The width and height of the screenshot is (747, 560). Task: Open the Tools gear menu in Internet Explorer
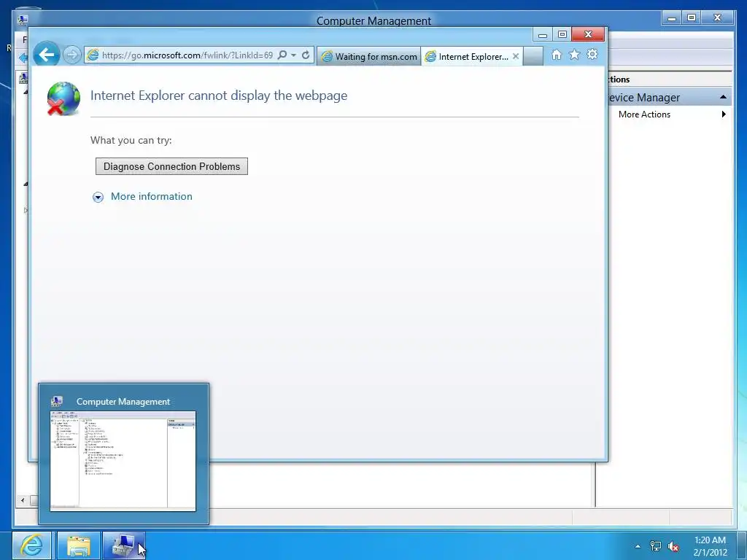coord(592,54)
